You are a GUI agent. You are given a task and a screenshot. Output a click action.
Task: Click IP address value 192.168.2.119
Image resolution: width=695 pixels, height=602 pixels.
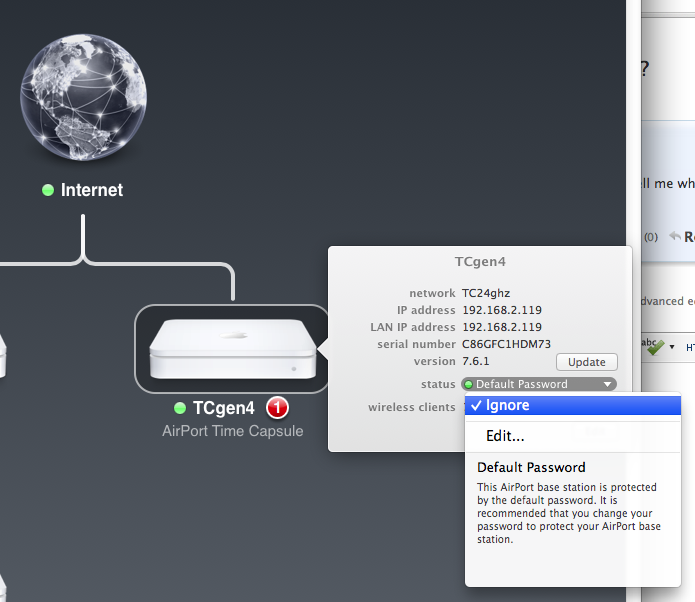tap(502, 310)
